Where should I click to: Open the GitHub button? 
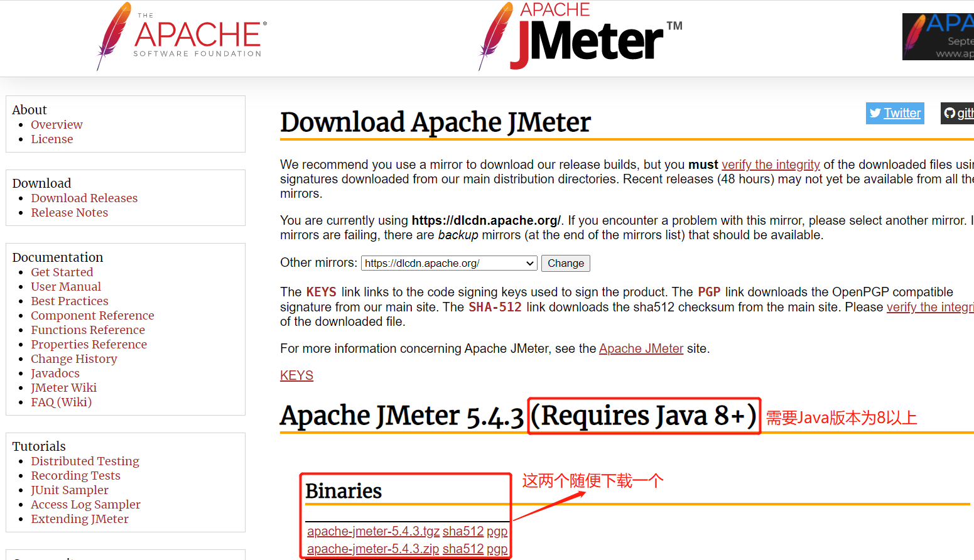coord(958,113)
